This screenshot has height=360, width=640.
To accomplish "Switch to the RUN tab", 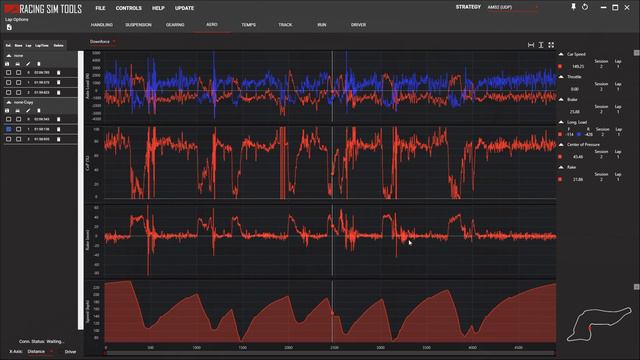I will click(x=322, y=25).
